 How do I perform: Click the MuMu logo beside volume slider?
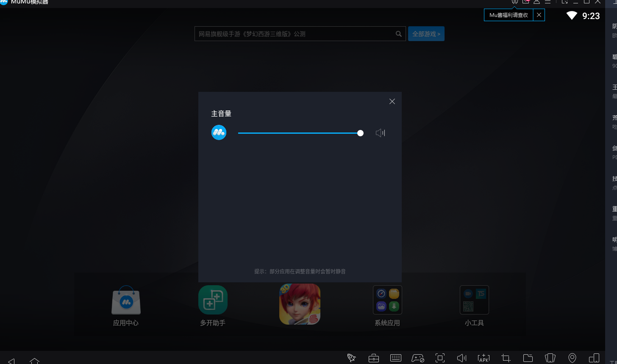click(219, 132)
